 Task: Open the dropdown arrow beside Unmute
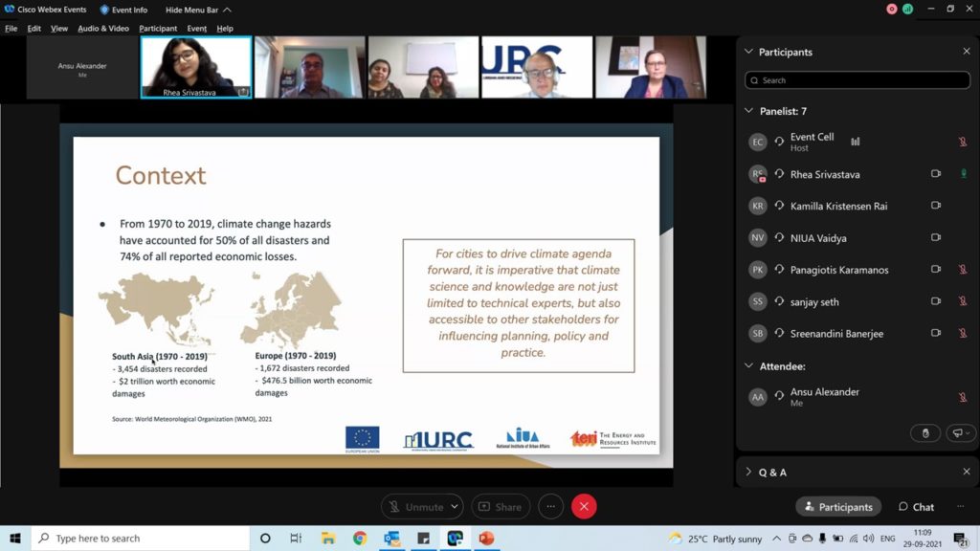point(454,507)
